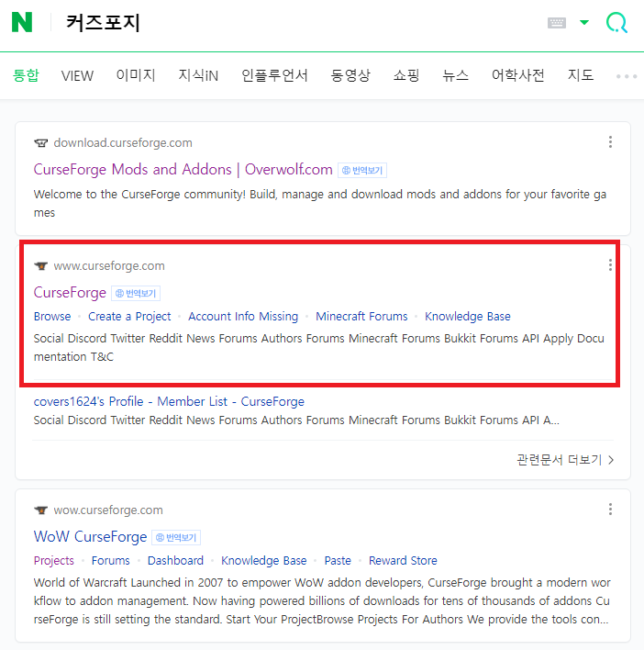Open the download.curseforge.com result options menu
644x650 pixels.
(x=610, y=142)
